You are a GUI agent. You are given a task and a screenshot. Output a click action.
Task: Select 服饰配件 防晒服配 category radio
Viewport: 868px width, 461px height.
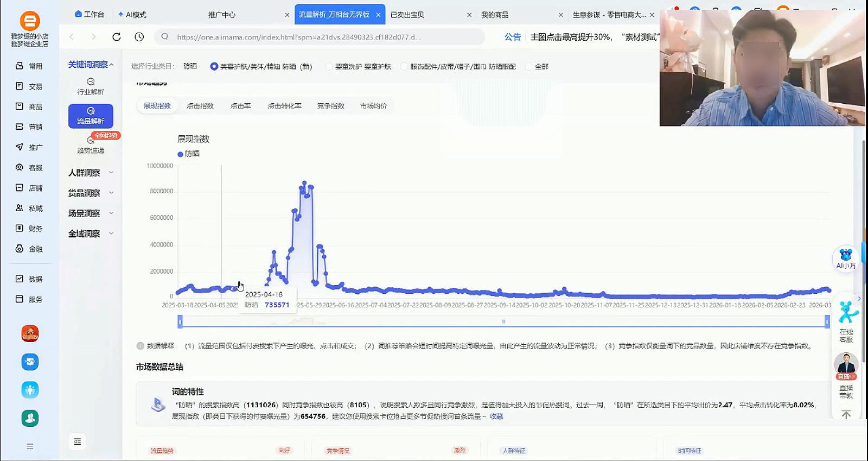pyautogui.click(x=404, y=67)
